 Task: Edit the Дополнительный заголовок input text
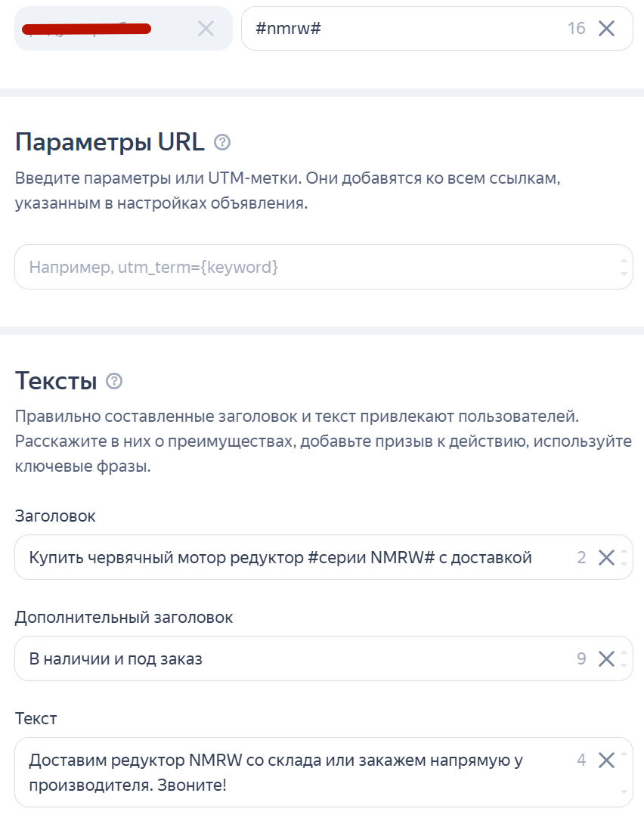click(295, 658)
